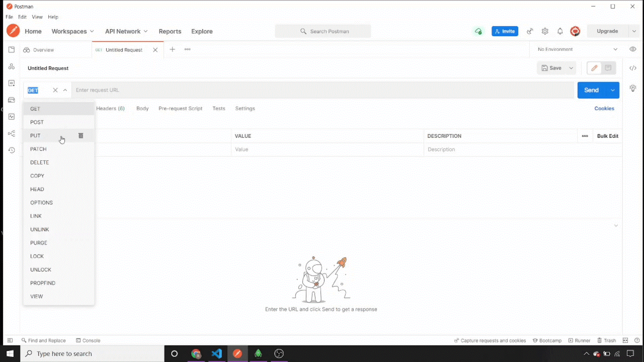Select the DELETE HTTP method option
This screenshot has height=362, width=644.
click(x=39, y=162)
